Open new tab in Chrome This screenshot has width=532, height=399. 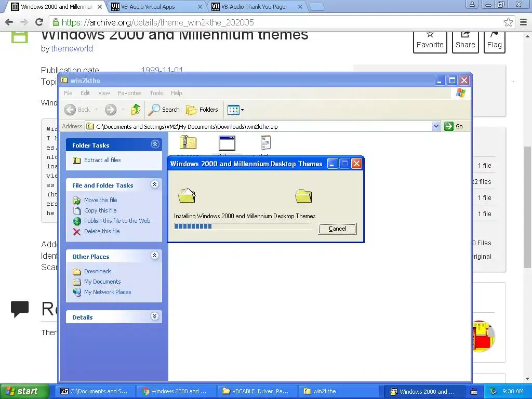(x=316, y=7)
